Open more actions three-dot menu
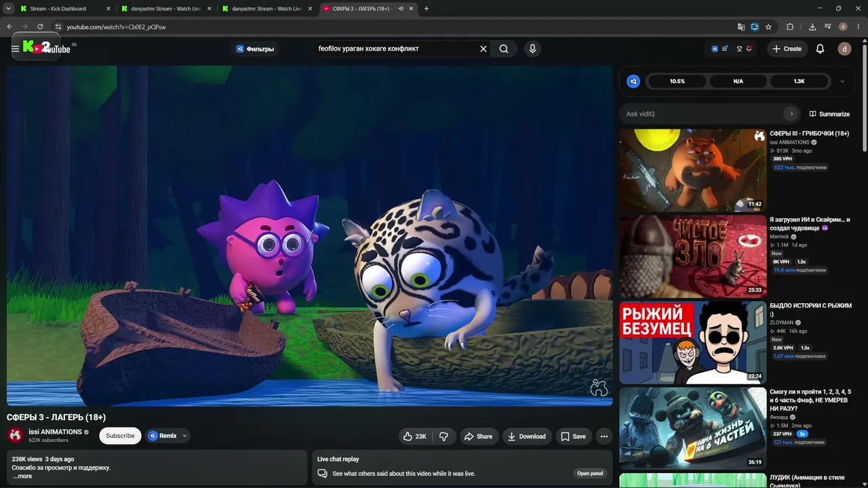The height and width of the screenshot is (488, 868). coord(604,436)
